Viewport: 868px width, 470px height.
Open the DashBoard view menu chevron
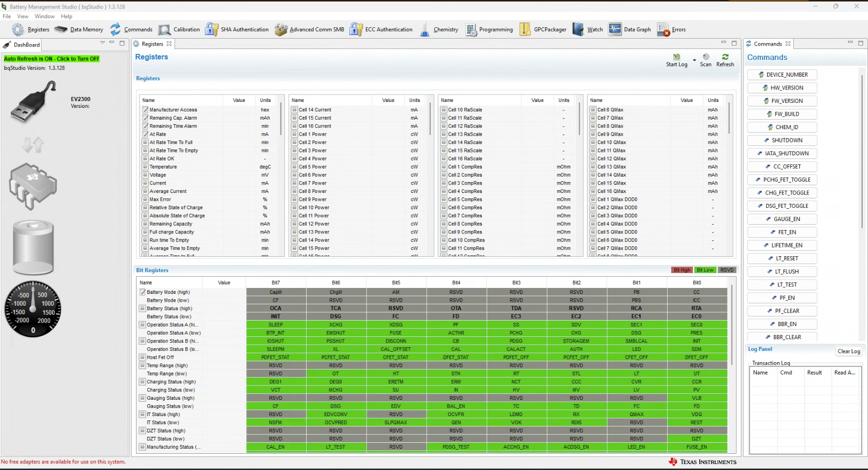click(x=102, y=43)
